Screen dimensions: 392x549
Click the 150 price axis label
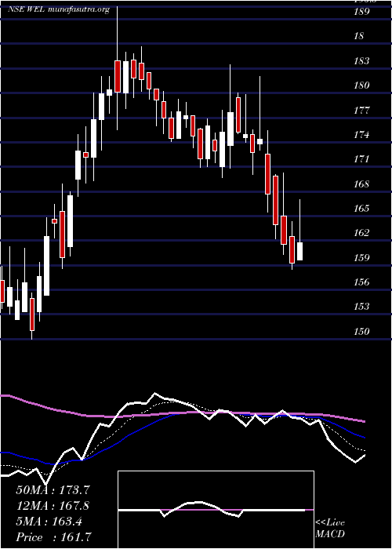tap(362, 332)
